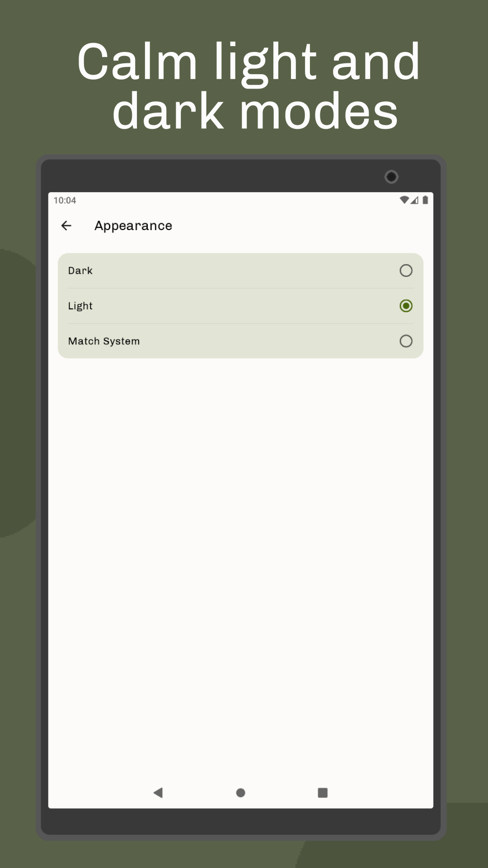The width and height of the screenshot is (488, 868).
Task: Click the "dark modes" headline line
Action: pos(255,111)
